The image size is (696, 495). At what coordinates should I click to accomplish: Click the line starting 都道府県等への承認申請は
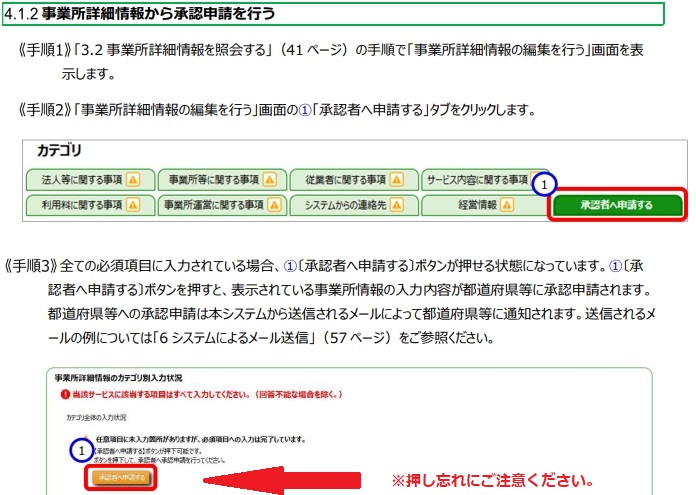pyautogui.click(x=352, y=314)
